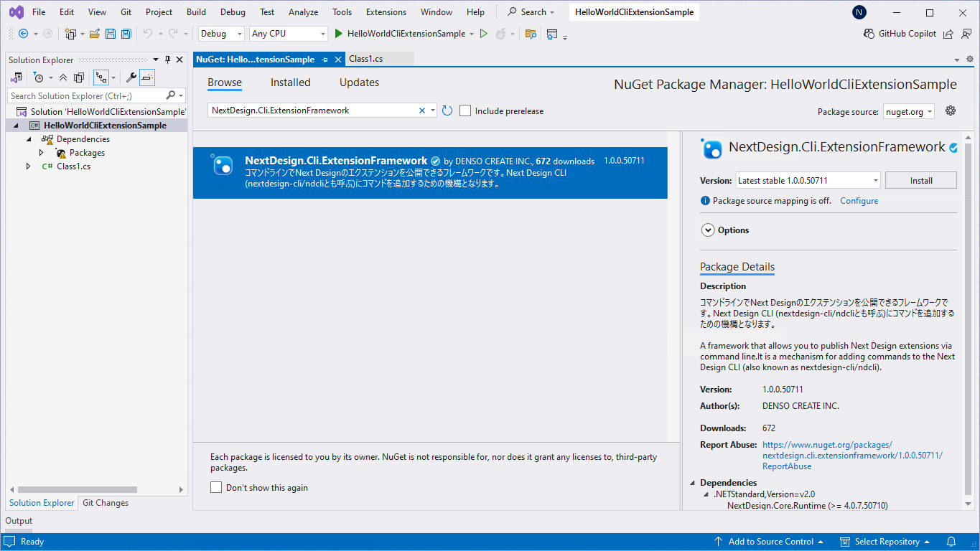Click the GitHub Copilot icon
Viewport: 980px width, 551px height.
(x=870, y=34)
